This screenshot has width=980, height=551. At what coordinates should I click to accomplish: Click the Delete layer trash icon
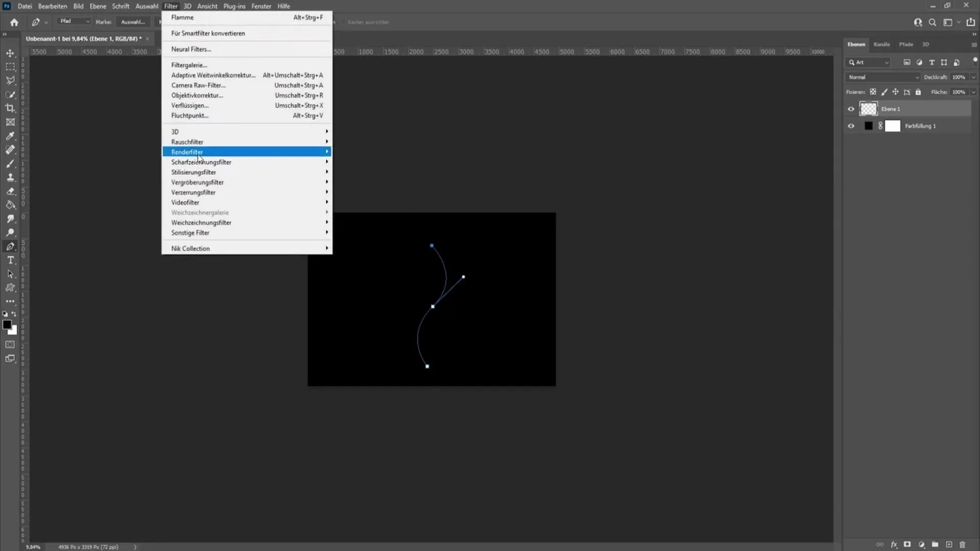(963, 544)
